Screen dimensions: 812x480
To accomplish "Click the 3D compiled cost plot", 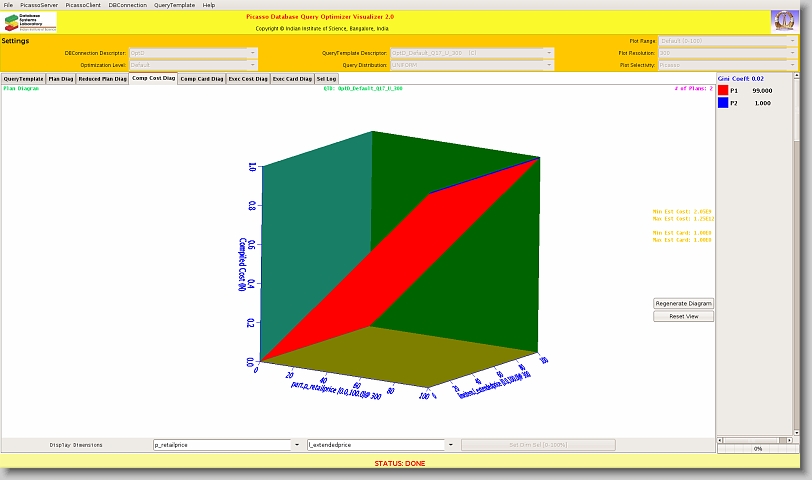I will pyautogui.click(x=400, y=260).
